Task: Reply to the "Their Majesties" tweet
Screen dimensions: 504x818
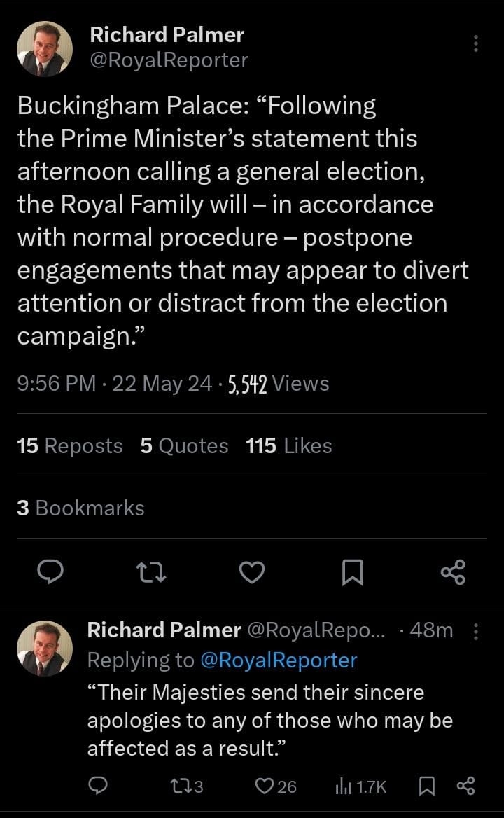Action: point(99,787)
